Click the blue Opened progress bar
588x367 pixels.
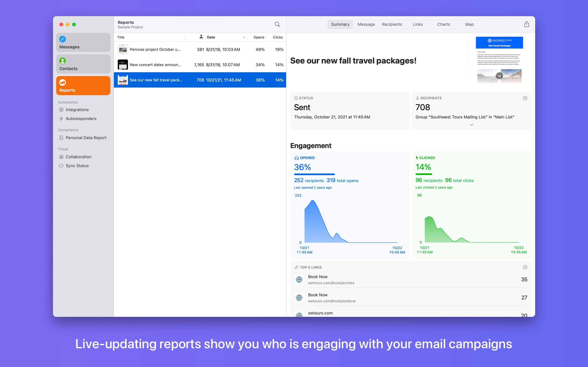[x=314, y=174]
